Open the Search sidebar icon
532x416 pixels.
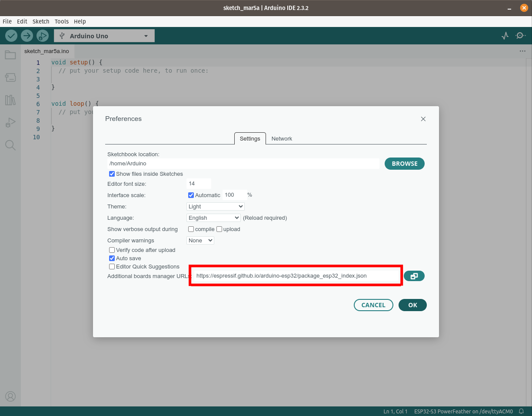(x=10, y=145)
